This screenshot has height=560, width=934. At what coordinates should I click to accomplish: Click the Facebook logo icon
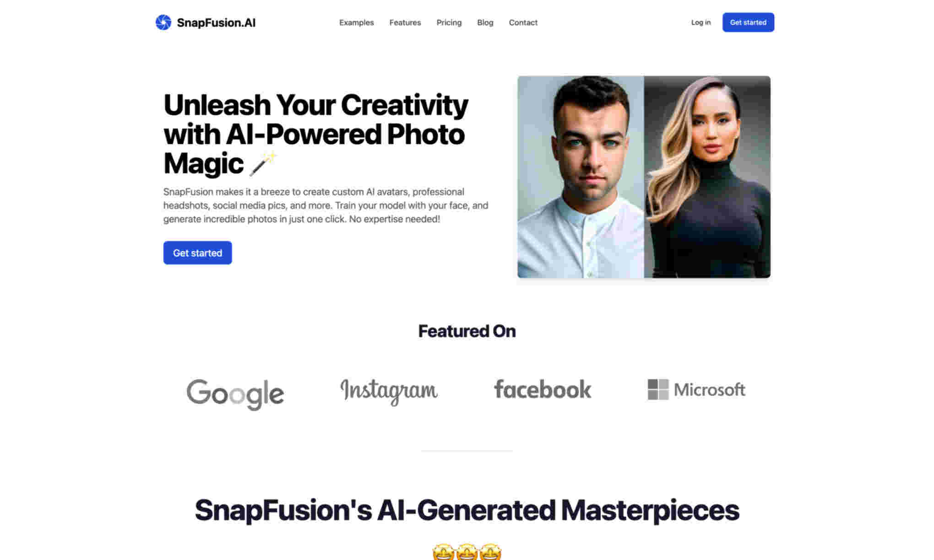543,389
